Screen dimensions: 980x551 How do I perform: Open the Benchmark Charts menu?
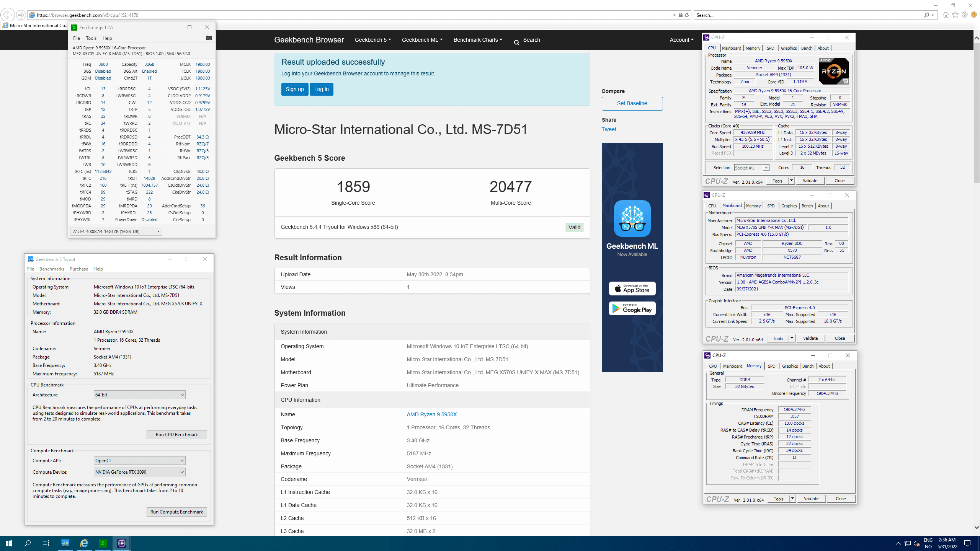tap(477, 40)
